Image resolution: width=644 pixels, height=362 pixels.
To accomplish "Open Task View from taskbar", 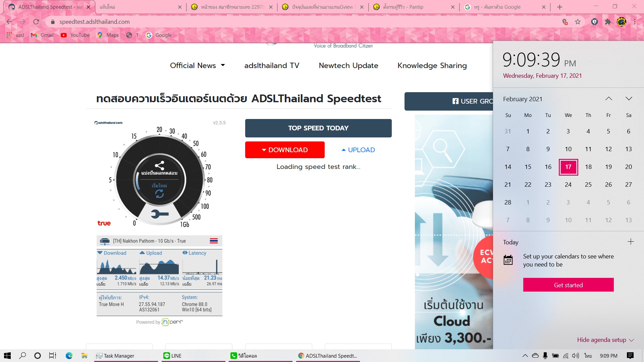I will click(x=53, y=356).
